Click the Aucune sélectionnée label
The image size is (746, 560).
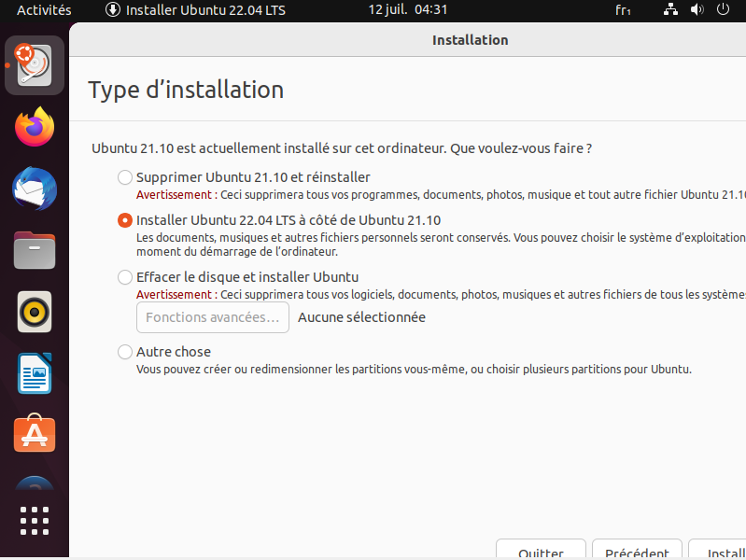361,317
